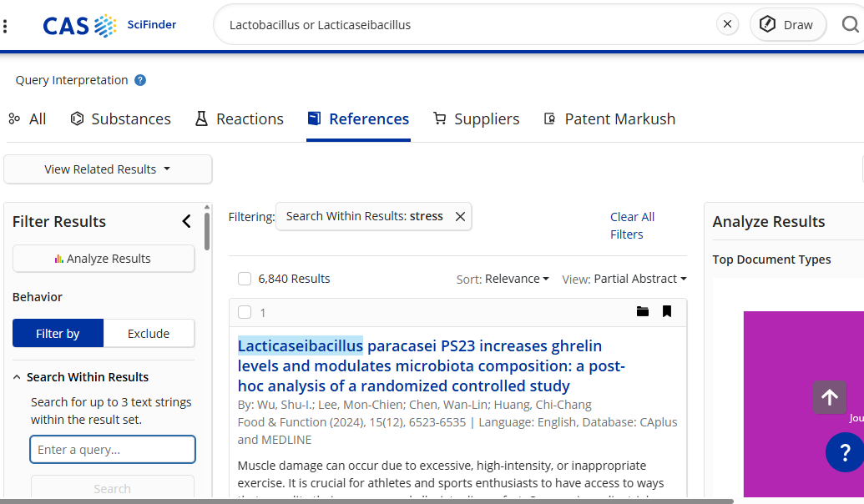Viewport: 864px width, 504px height.
Task: Open the three-dot main menu
Action: (6, 25)
